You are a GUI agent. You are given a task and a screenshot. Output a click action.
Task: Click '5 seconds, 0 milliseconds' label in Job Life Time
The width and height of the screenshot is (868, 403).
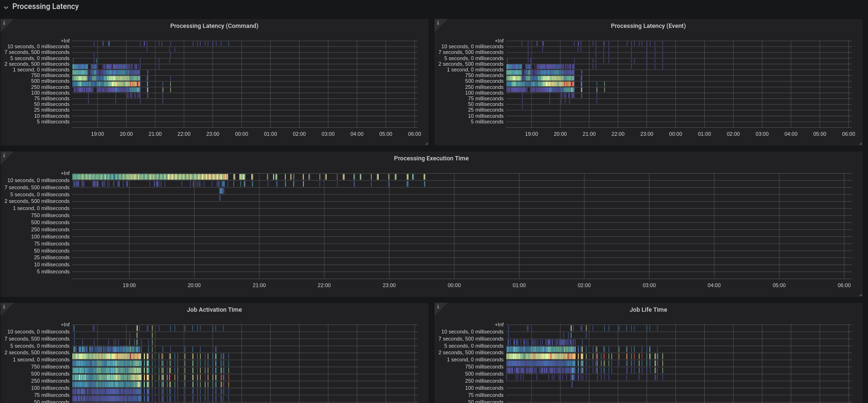pyautogui.click(x=474, y=346)
